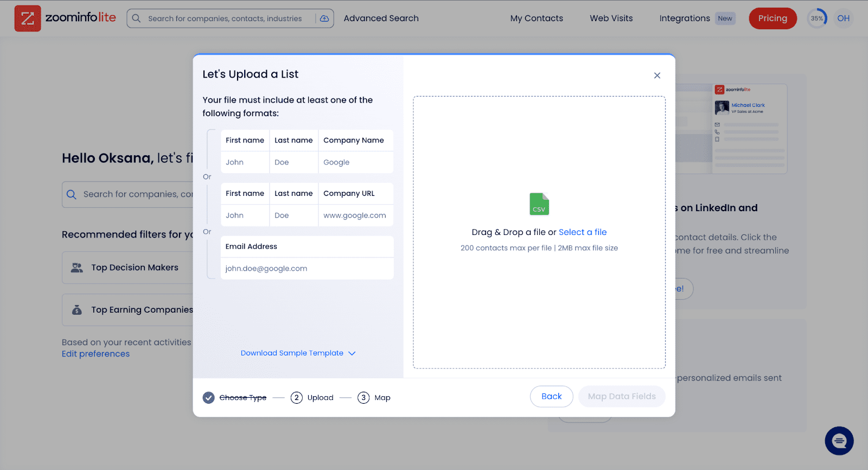868x470 pixels.
Task: Focus the top search companies field
Action: coord(225,18)
